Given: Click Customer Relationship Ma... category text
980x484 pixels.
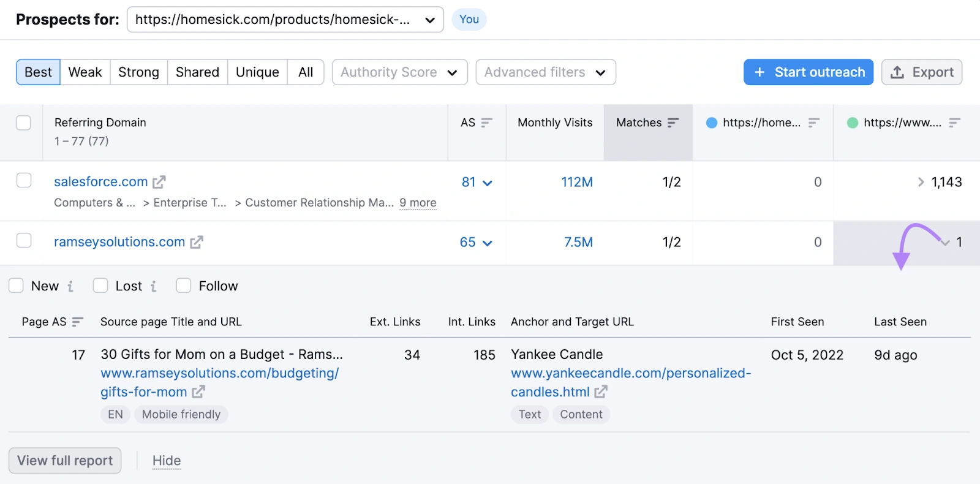Looking at the screenshot, I should click(320, 203).
